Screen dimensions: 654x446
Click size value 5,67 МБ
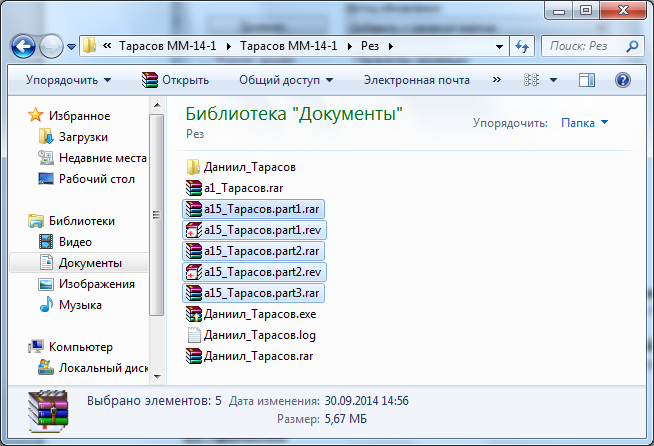[346, 419]
